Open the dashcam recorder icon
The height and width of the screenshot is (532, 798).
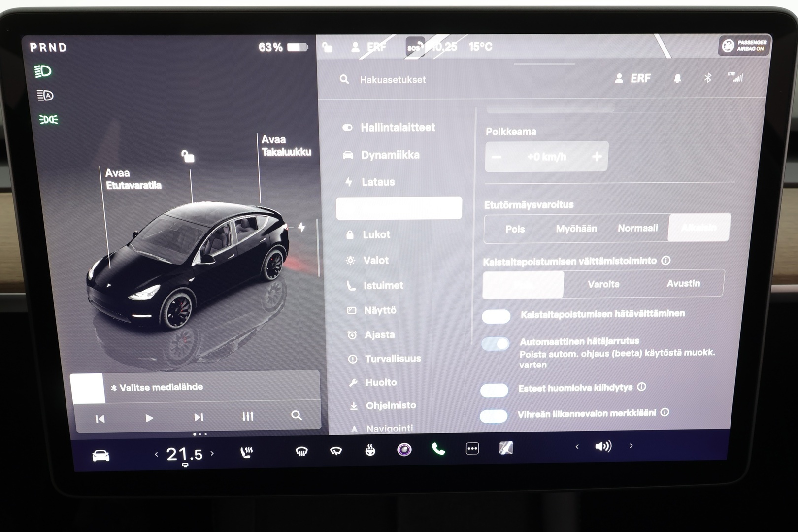506,447
